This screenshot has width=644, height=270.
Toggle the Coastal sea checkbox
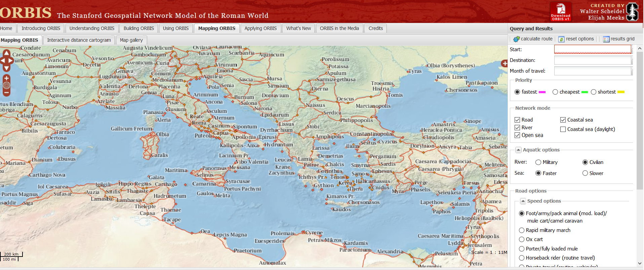coord(563,120)
